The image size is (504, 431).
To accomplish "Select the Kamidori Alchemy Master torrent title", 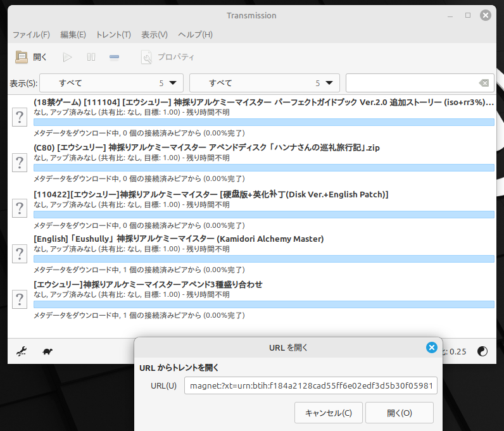I will tap(179, 239).
